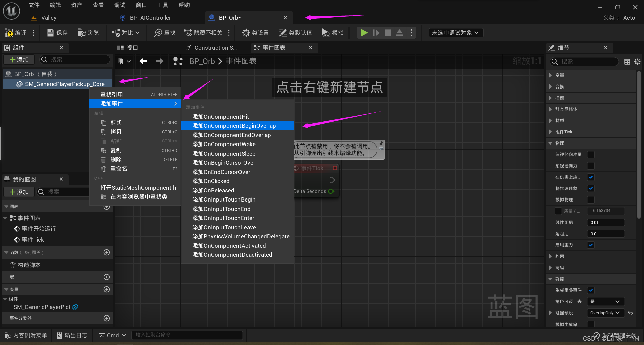This screenshot has height=345, width=644.
Task: Select Add OnComponentEndOverlap event
Action: [238, 135]
